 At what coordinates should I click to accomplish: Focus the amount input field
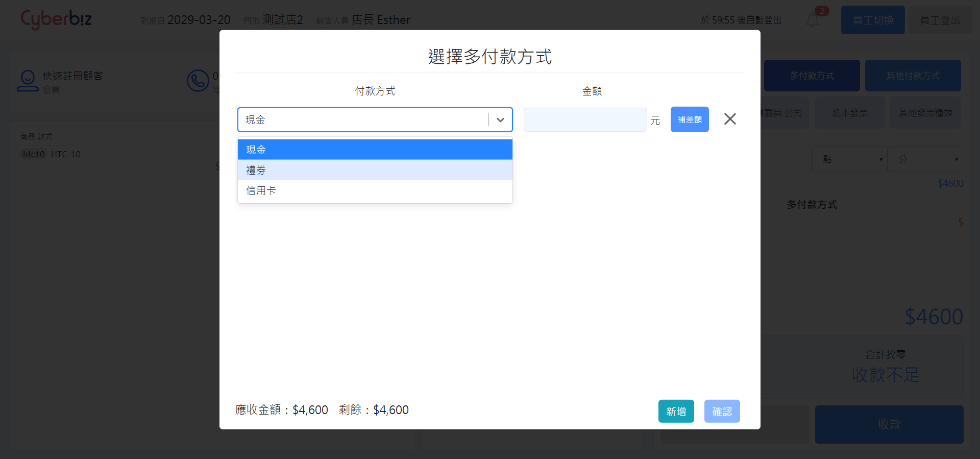[585, 119]
